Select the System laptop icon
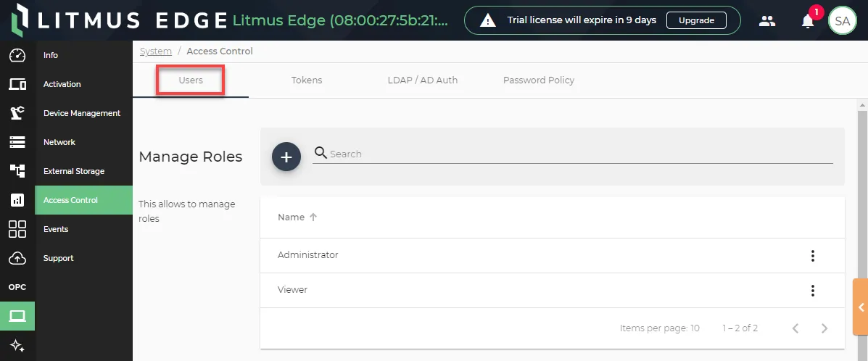Image resolution: width=868 pixels, height=361 pixels. [17, 316]
